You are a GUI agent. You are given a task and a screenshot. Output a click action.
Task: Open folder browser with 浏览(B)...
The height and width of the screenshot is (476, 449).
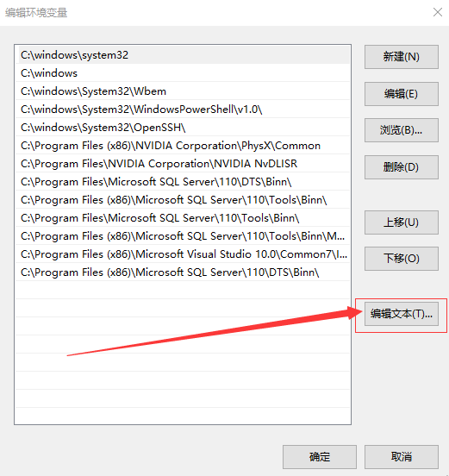click(401, 130)
